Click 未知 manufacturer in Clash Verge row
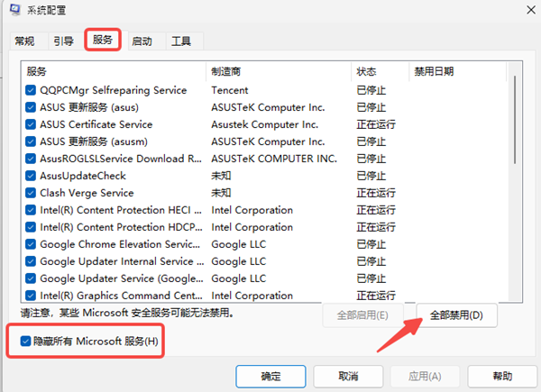Screen dimensions: 541x392 coord(221,193)
